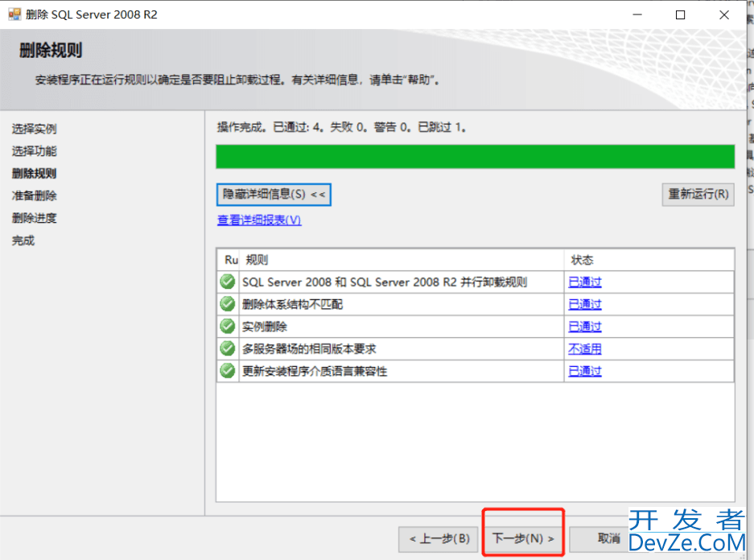754x560 pixels.
Task: Select the 选择功能 step in sidebar
Action: pyautogui.click(x=34, y=151)
